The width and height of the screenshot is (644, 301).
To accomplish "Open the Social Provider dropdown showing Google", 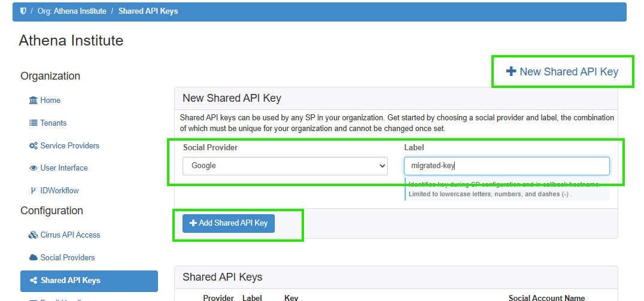I will tap(285, 166).
